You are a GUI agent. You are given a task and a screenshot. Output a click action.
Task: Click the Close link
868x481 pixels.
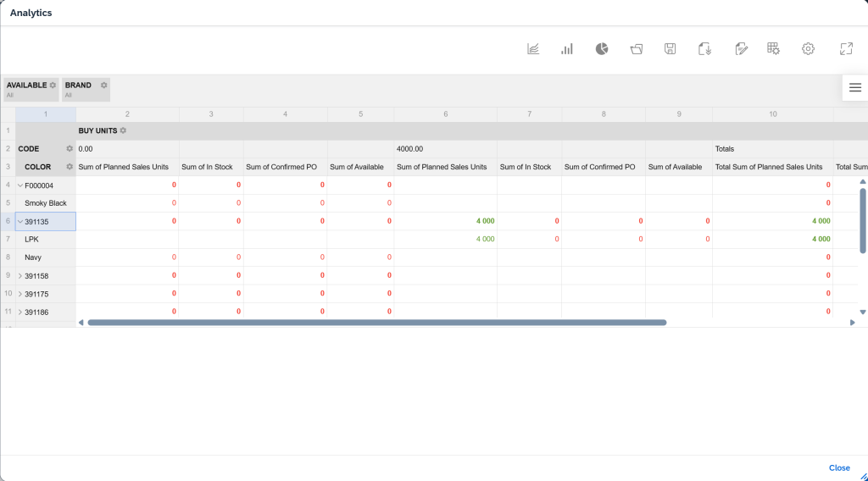pos(839,467)
